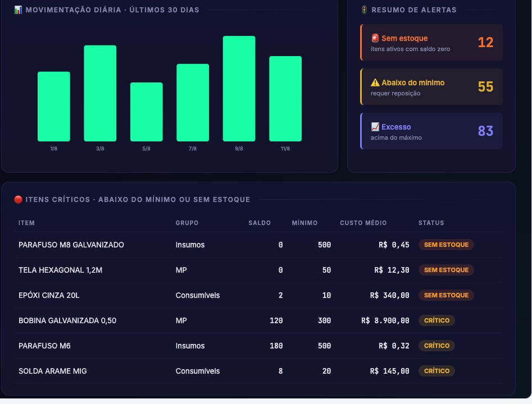Click the warning triangle icon in Abaixo do mínimo
This screenshot has width=532, height=404.
coord(375,82)
